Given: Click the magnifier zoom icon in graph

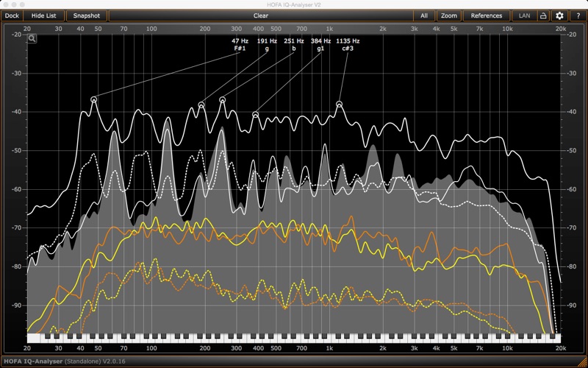Looking at the screenshot, I should coord(32,38).
